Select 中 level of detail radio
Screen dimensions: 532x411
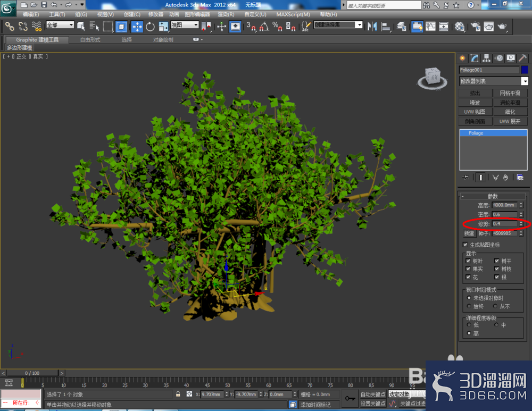click(x=496, y=325)
